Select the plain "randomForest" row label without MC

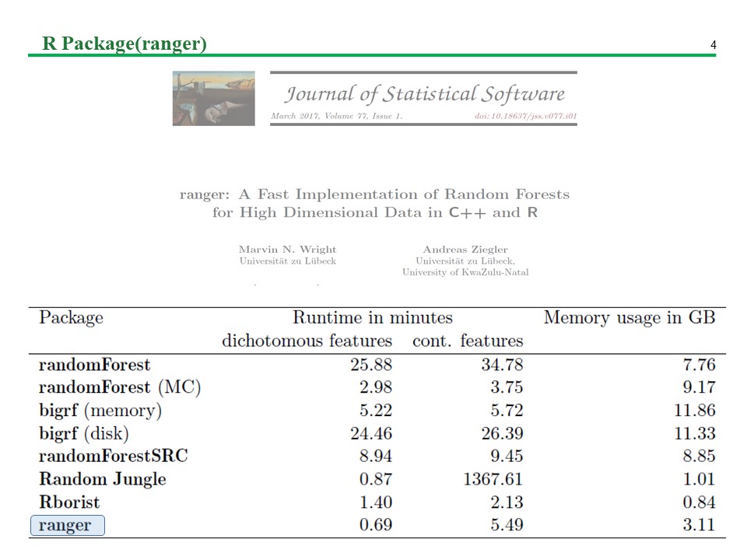pos(94,365)
